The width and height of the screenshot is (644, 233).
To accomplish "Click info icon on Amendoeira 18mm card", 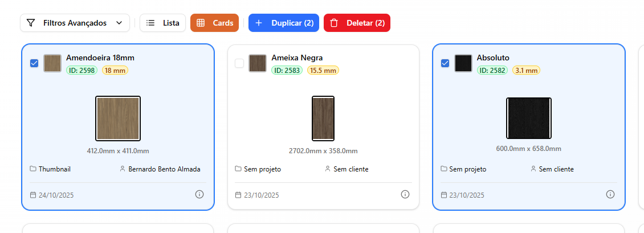I will (x=199, y=194).
